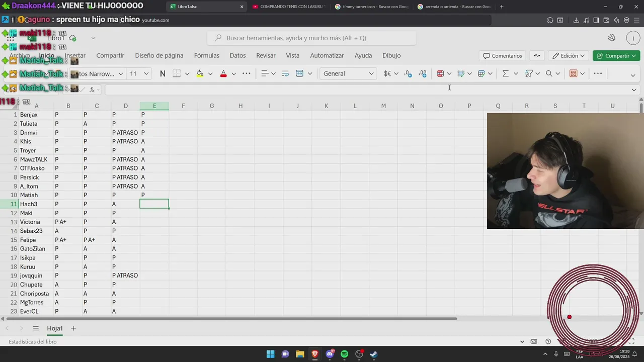The image size is (644, 362).
Task: Click the cell styles grid icon
Action: pyautogui.click(x=460, y=73)
